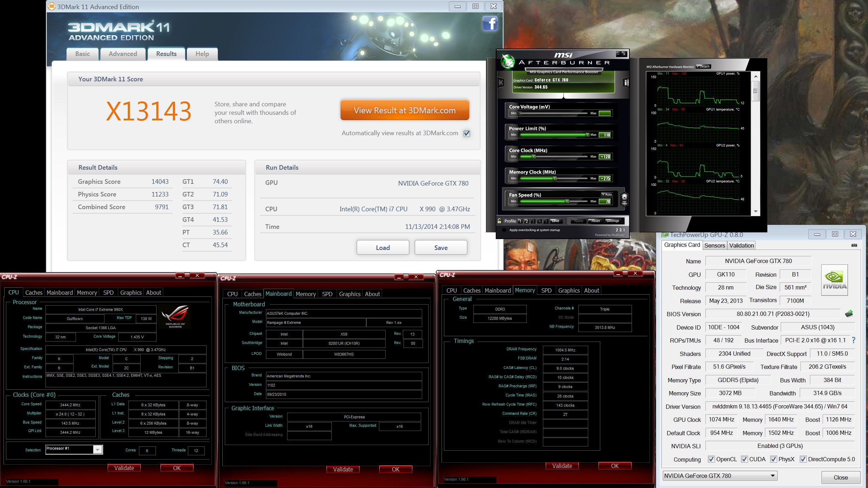Select Afterburner profile slot 3
This screenshot has height=488, width=868.
pos(533,221)
